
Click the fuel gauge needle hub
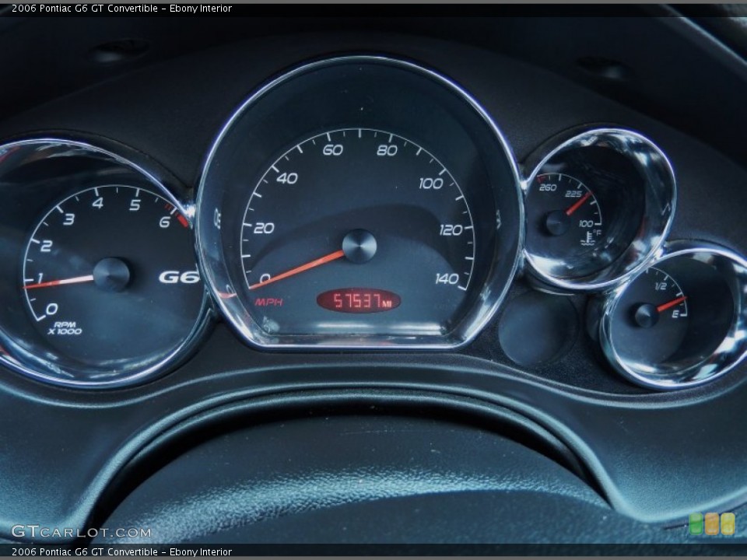(646, 316)
